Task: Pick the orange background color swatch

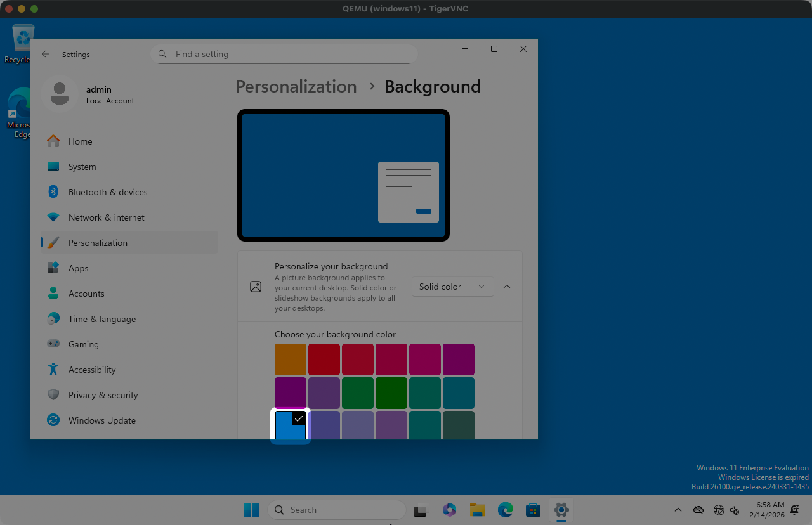Action: [x=291, y=360]
